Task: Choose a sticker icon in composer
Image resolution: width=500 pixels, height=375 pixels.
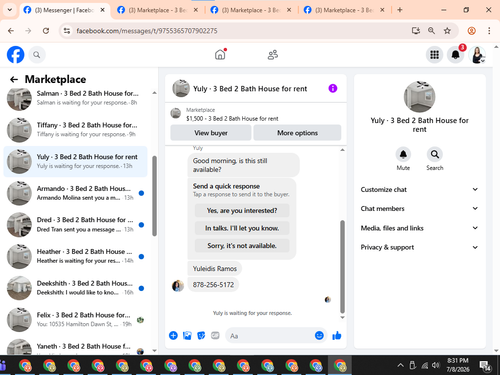Action: pyautogui.click(x=201, y=335)
